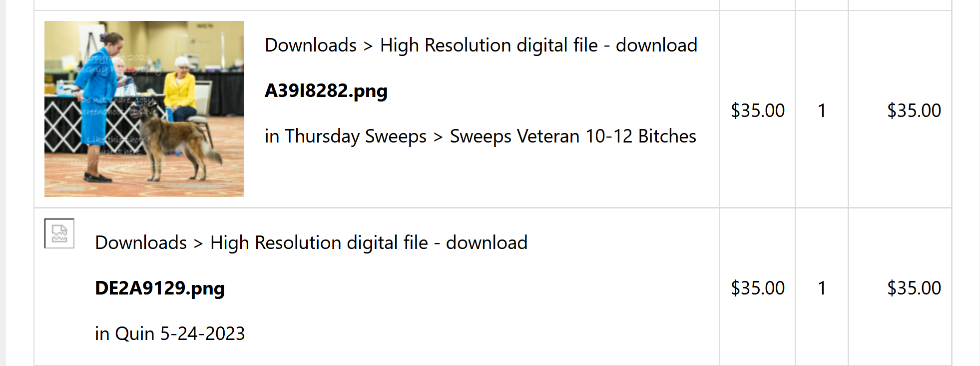Click High Resolution digital file in first row
This screenshot has height=366, width=980.
point(489,45)
